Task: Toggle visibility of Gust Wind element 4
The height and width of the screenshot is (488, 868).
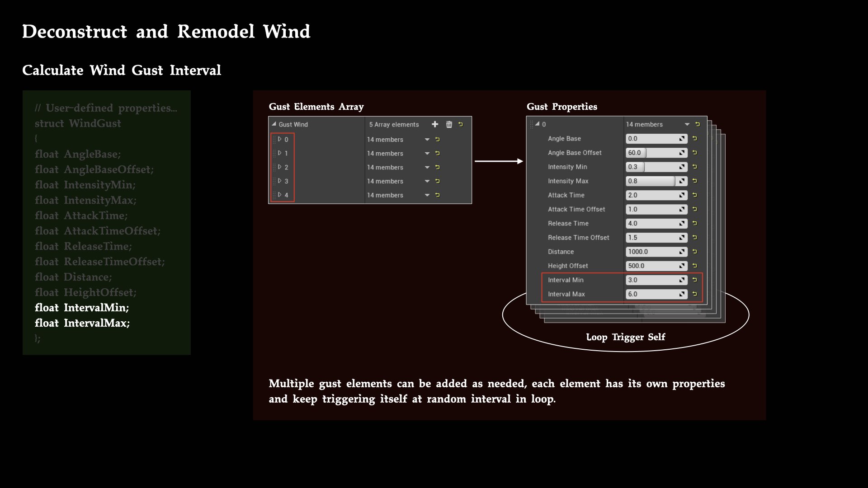Action: point(279,194)
